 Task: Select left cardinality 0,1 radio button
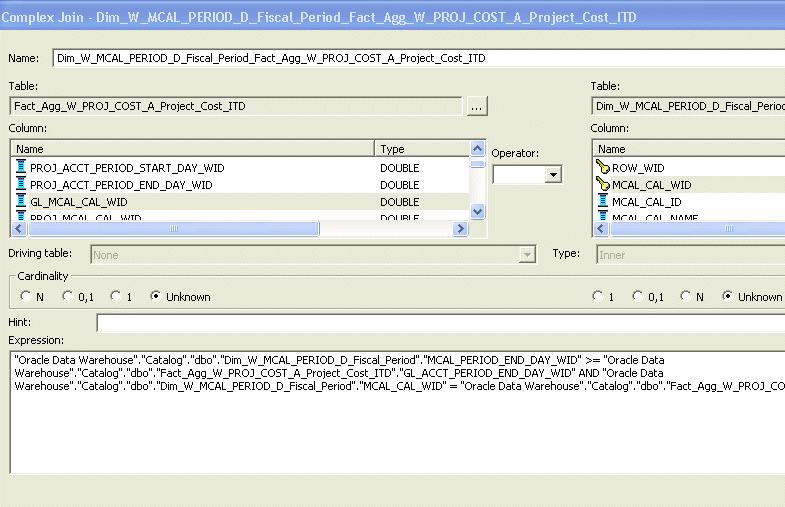coord(68,296)
